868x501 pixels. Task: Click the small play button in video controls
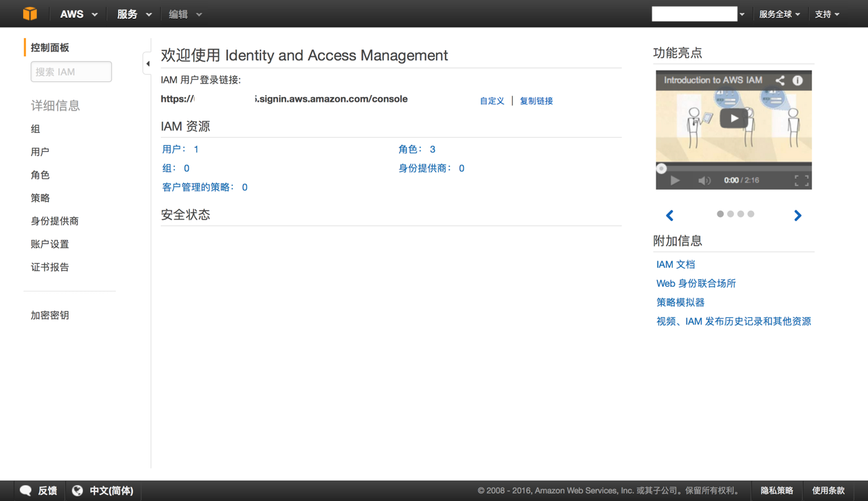(675, 180)
